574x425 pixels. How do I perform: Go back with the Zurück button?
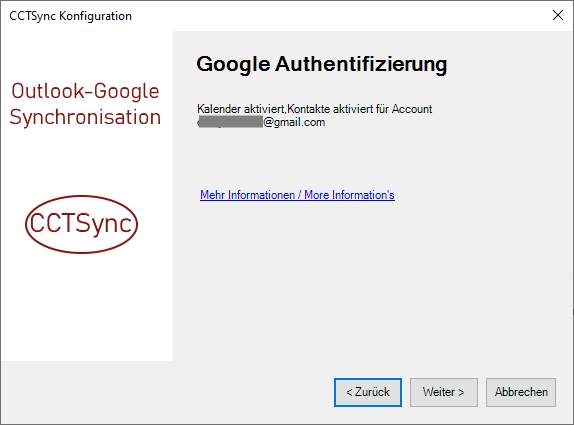(368, 392)
